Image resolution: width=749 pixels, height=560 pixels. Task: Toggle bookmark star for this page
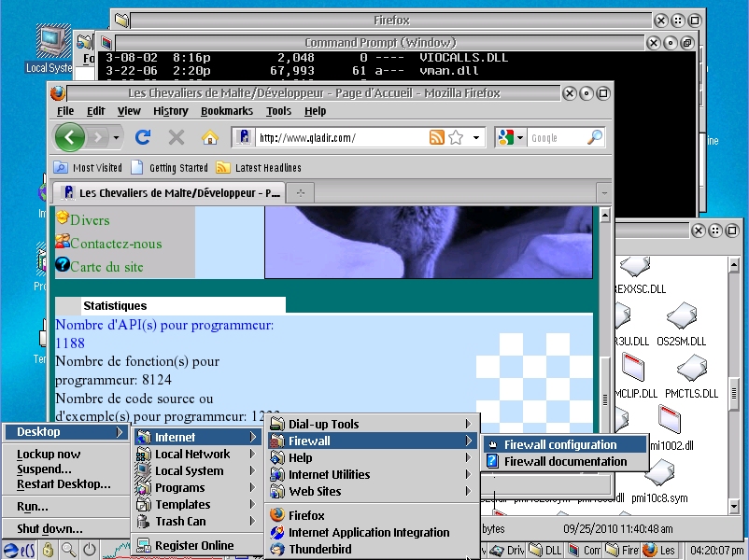point(456,137)
